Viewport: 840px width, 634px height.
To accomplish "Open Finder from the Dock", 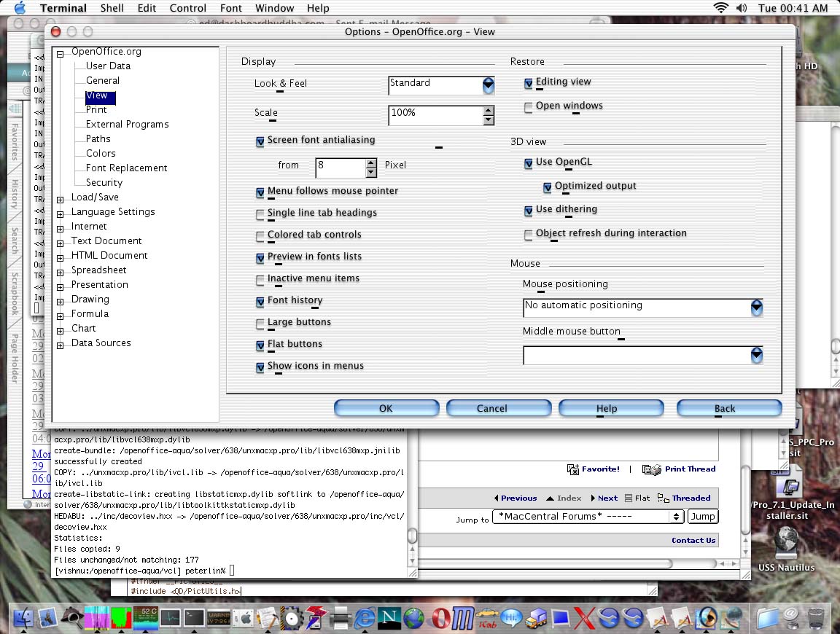I will [23, 618].
